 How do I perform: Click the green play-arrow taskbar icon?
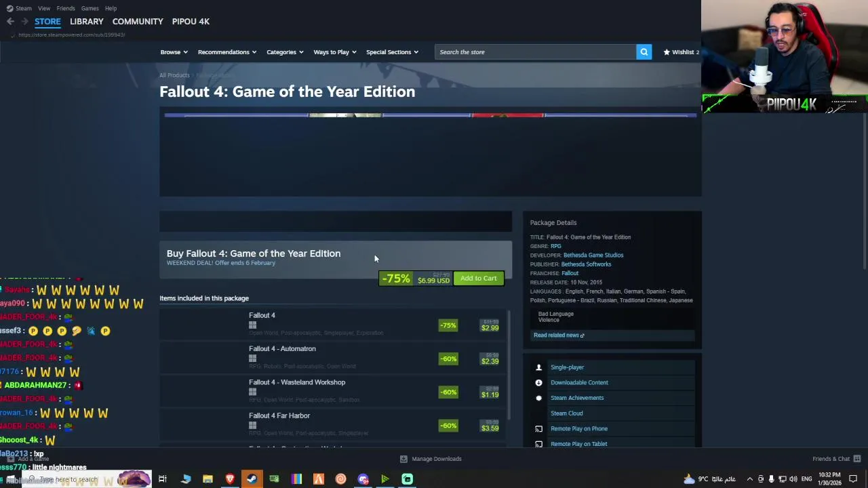[384, 479]
